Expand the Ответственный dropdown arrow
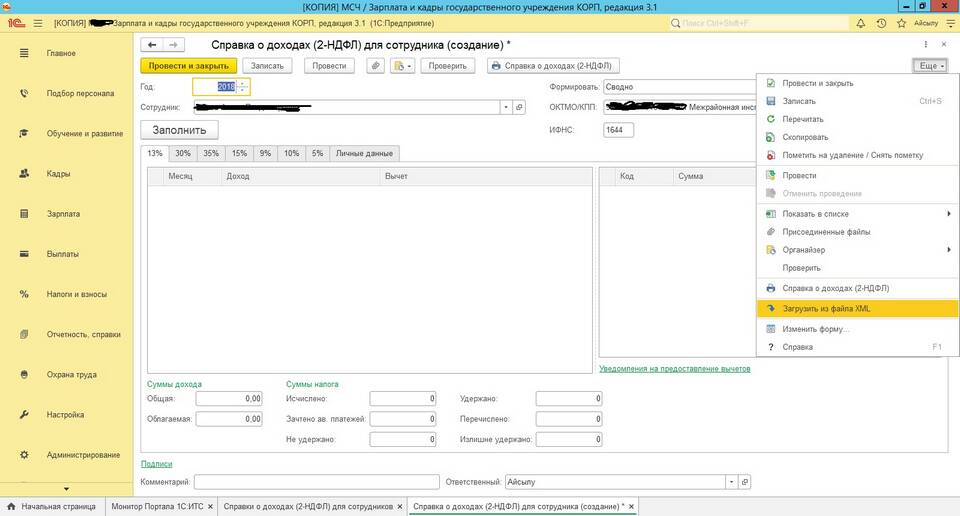This screenshot has height=516, width=960. coord(731,482)
